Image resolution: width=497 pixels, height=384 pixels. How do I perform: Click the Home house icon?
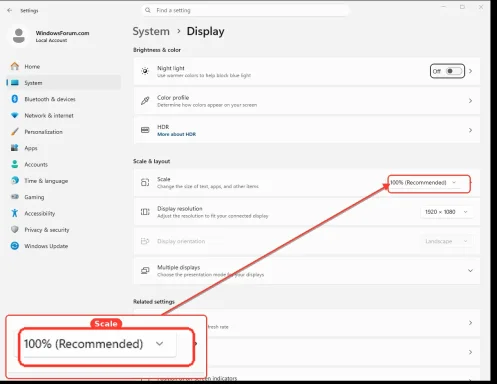[x=15, y=66]
